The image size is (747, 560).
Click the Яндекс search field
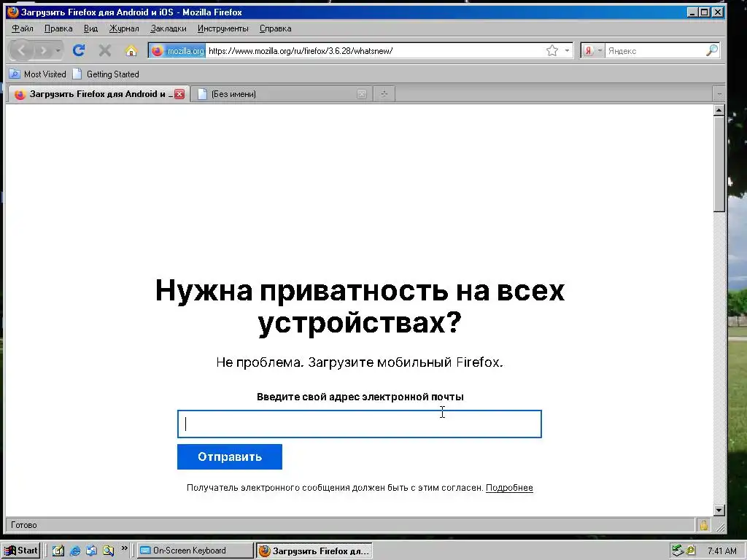(655, 50)
